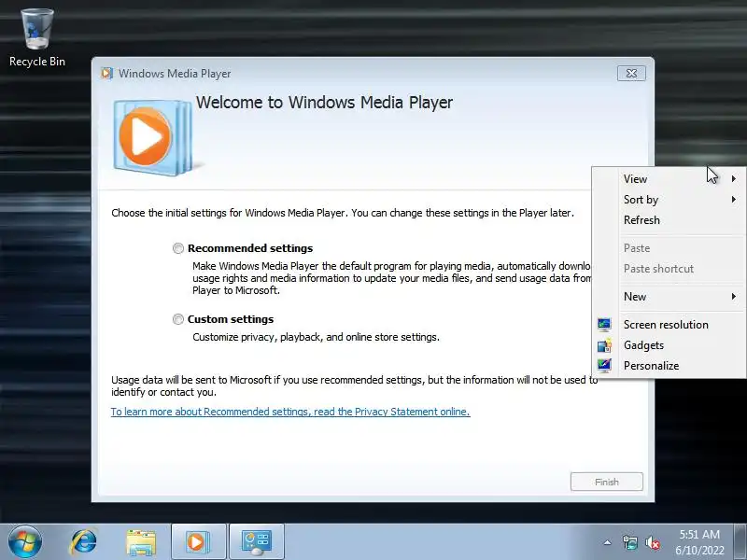The width and height of the screenshot is (747, 560).
Task: Click the network tray icon
Action: click(629, 542)
